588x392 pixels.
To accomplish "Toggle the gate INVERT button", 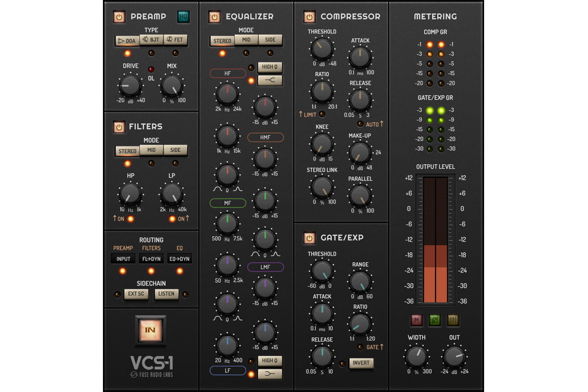I will [x=362, y=363].
